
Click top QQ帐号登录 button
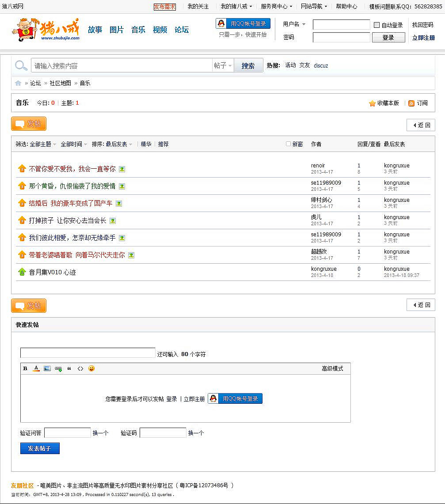[x=243, y=23]
